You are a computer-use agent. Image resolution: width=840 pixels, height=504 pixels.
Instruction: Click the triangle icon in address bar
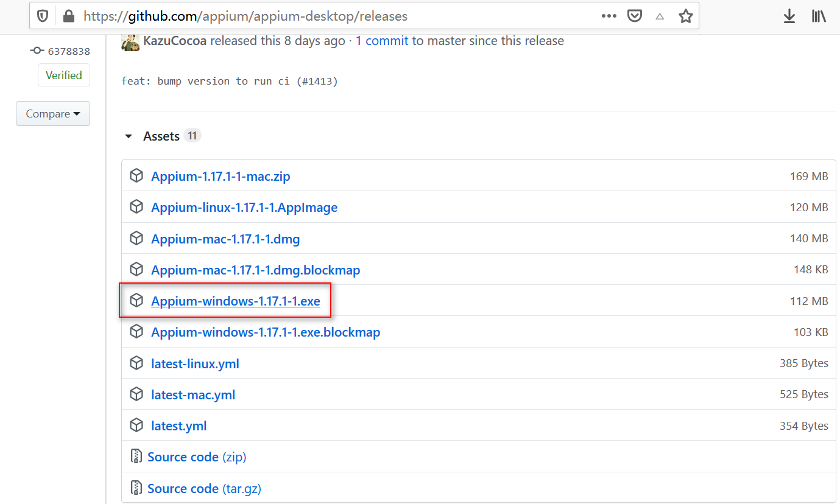pos(660,17)
